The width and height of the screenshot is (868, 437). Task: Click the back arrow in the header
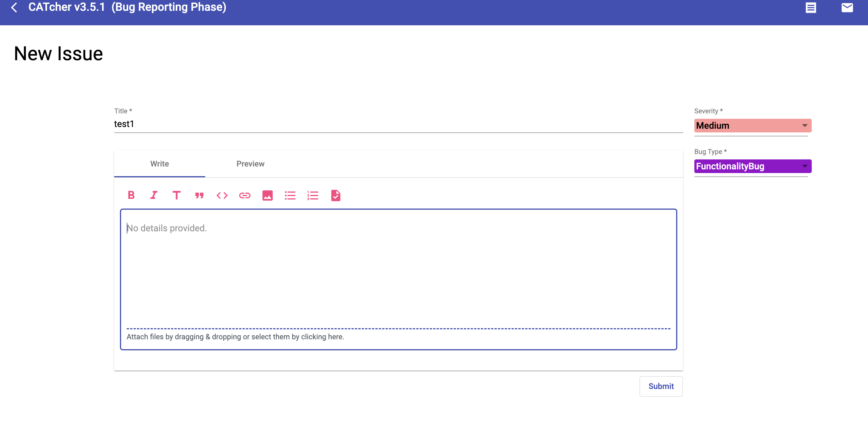14,7
